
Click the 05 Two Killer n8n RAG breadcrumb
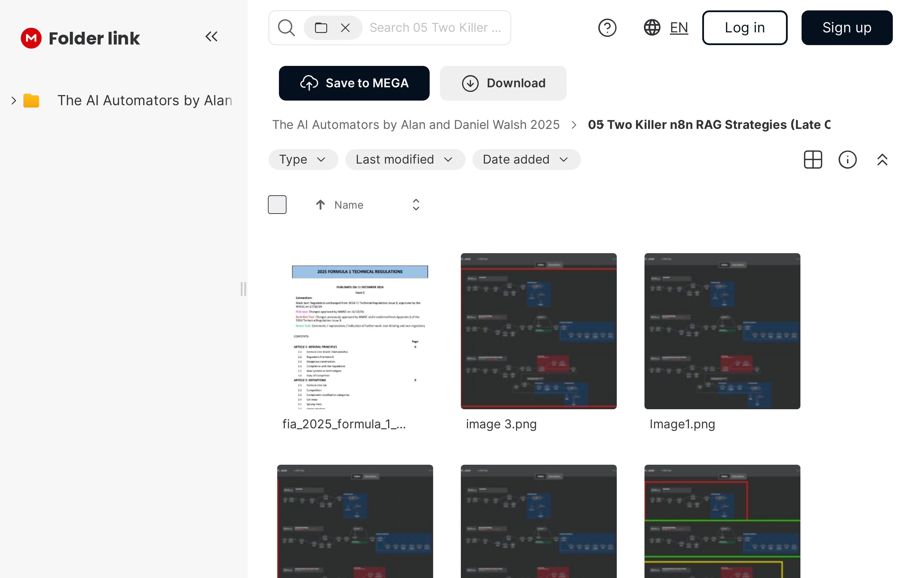[709, 125]
